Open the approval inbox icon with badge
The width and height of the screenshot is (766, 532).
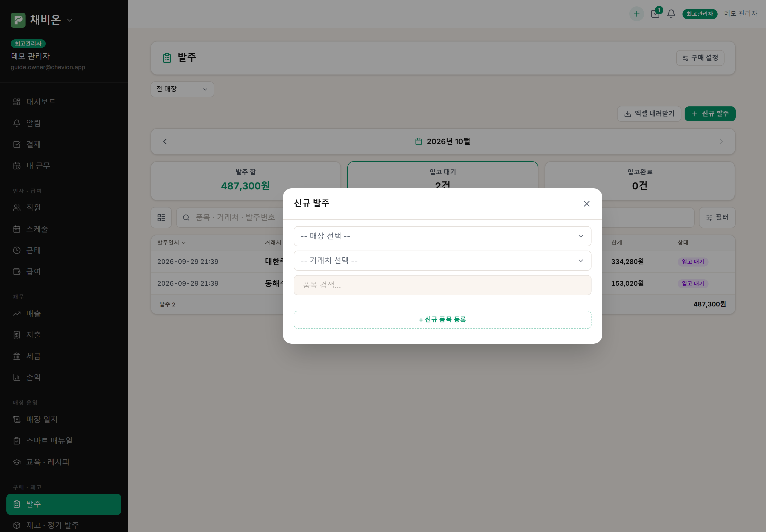tap(655, 14)
